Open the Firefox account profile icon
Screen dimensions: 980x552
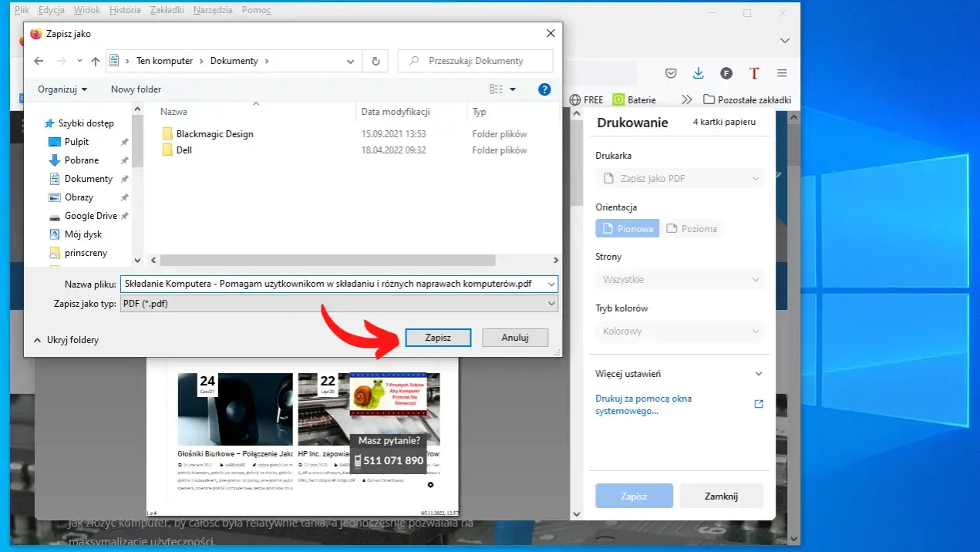(726, 72)
